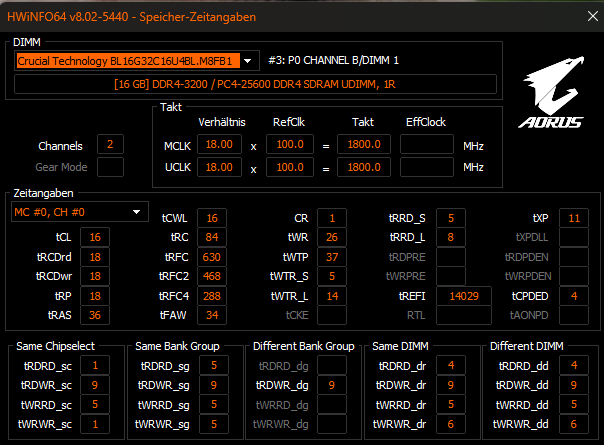Click the tRDWR_sc value 9
Screen dimensions: 604x445
pyautogui.click(x=95, y=385)
